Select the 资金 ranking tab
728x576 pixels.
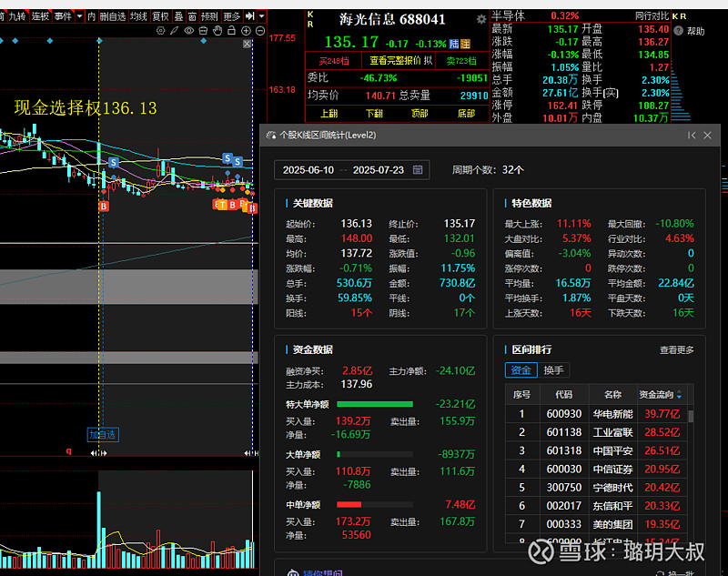tap(521, 370)
